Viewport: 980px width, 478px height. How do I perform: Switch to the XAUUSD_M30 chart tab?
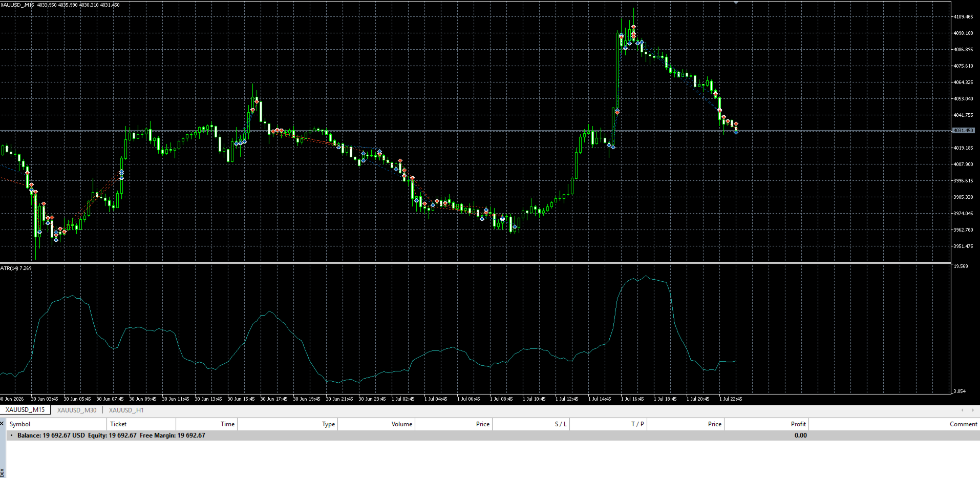pos(77,410)
